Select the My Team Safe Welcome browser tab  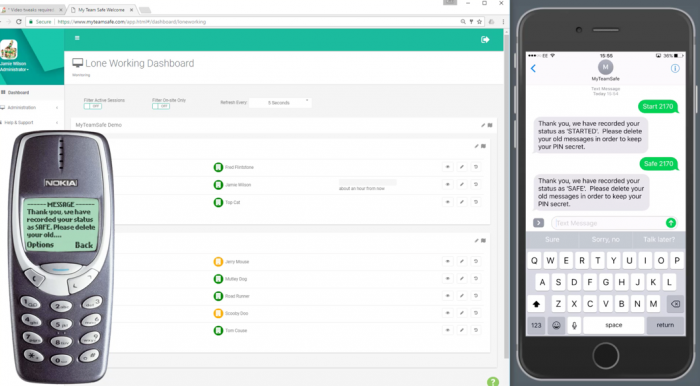pyautogui.click(x=101, y=10)
